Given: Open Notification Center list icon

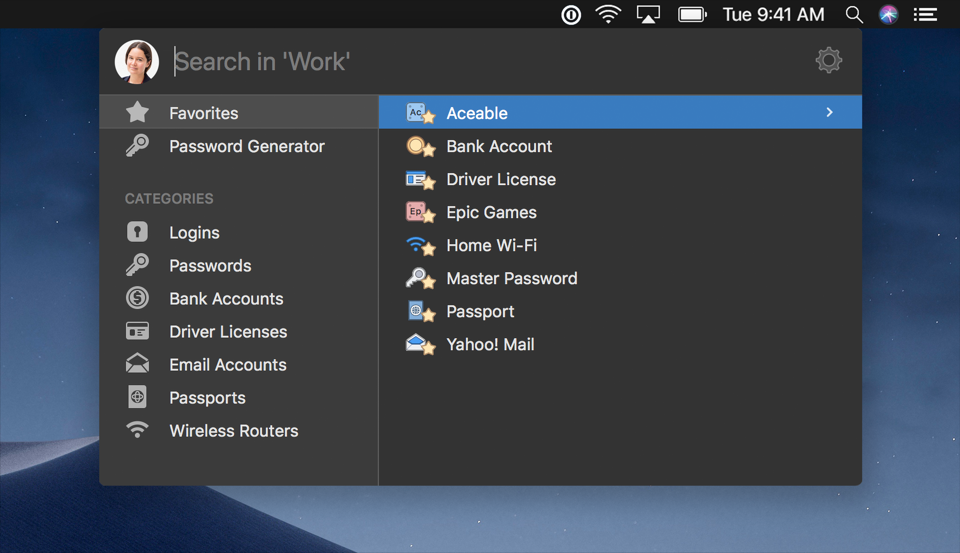Looking at the screenshot, I should [925, 14].
